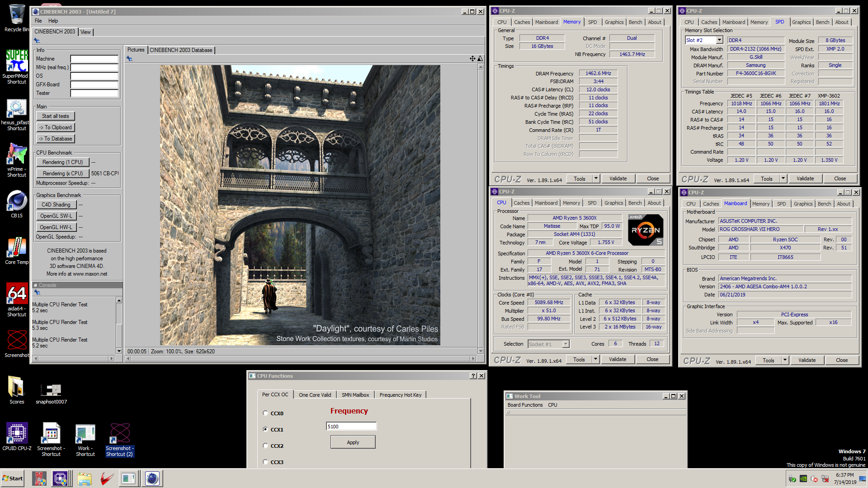Image resolution: width=868 pixels, height=488 pixels.
Task: Switch to CINEBENCH 2003 Database tab
Action: coord(181,50)
